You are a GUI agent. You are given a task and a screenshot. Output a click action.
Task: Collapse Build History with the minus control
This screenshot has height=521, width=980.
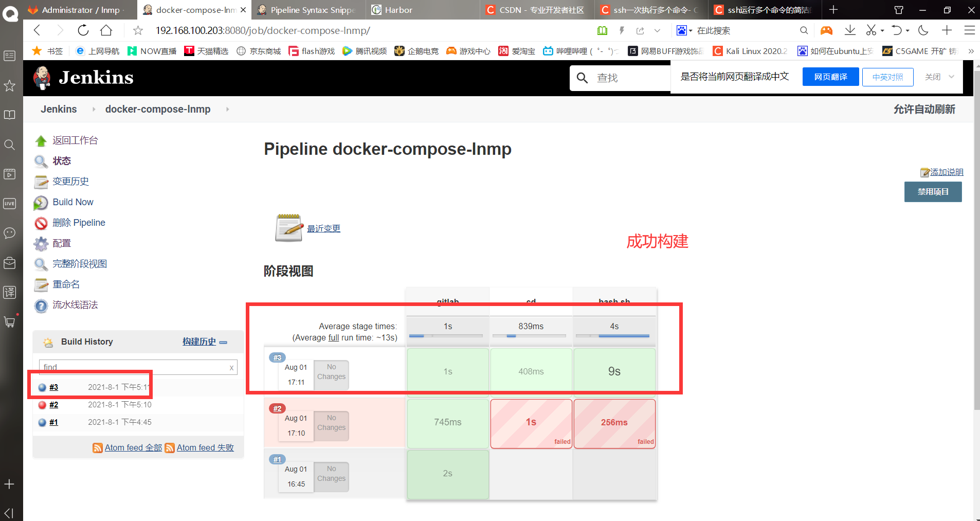pyautogui.click(x=223, y=342)
